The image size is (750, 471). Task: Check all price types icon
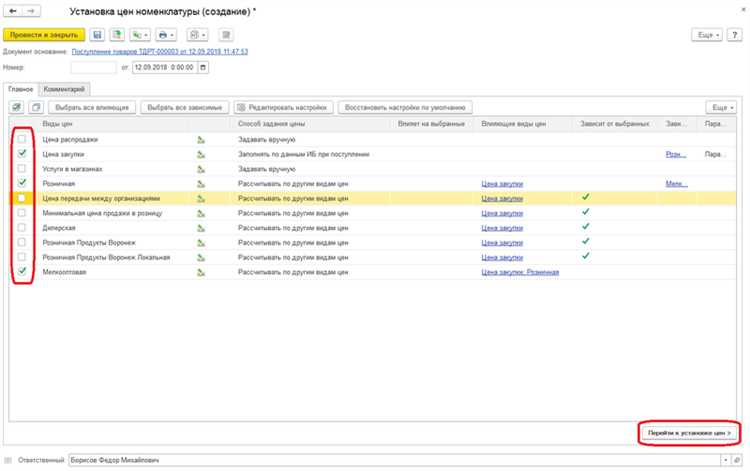[x=17, y=107]
